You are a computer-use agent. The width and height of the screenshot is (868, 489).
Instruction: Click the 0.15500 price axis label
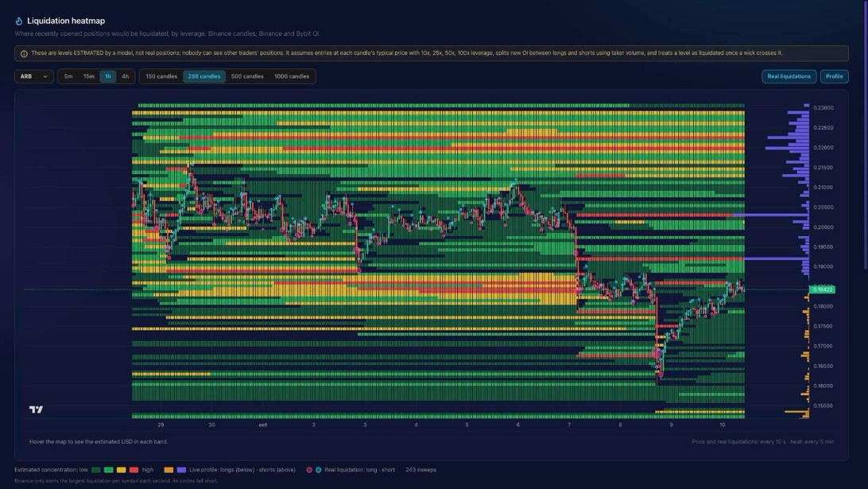[823, 406]
